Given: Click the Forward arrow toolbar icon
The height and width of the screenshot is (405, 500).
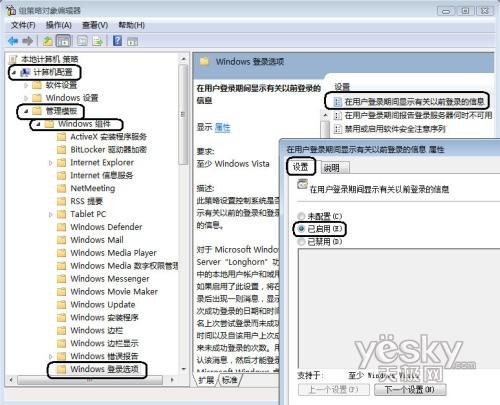Looking at the screenshot, I should pyautogui.click(x=28, y=41).
